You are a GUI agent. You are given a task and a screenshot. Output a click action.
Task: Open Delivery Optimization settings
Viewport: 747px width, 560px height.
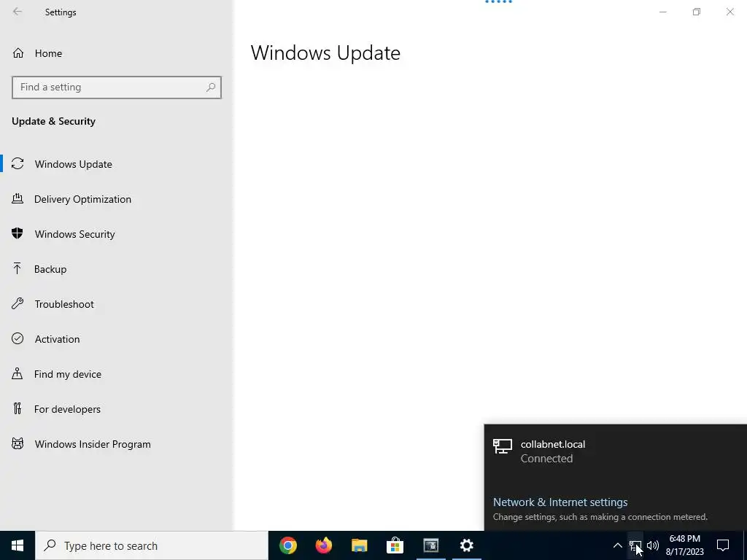(117, 199)
